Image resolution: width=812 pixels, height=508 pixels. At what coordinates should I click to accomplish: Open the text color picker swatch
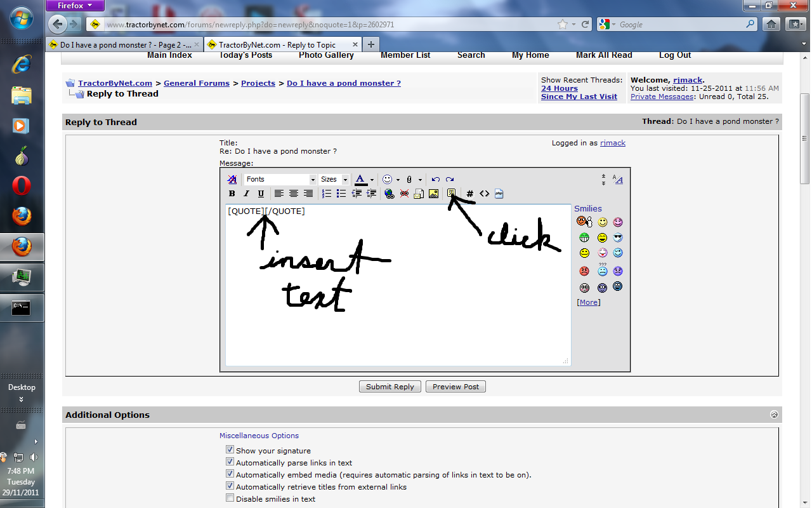360,180
